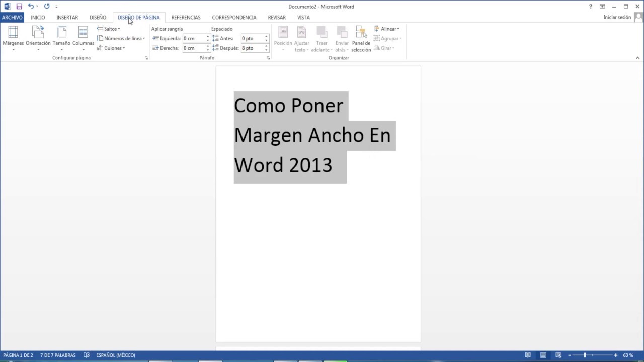The image size is (644, 362).
Task: Open the Configurar página dialog launcher
Action: [146, 58]
